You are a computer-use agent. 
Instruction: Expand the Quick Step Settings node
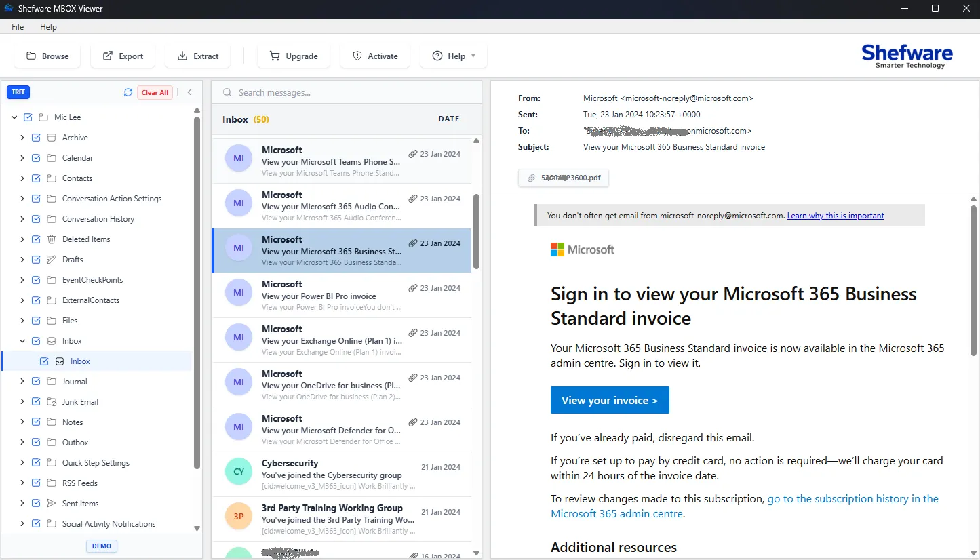[22, 463]
